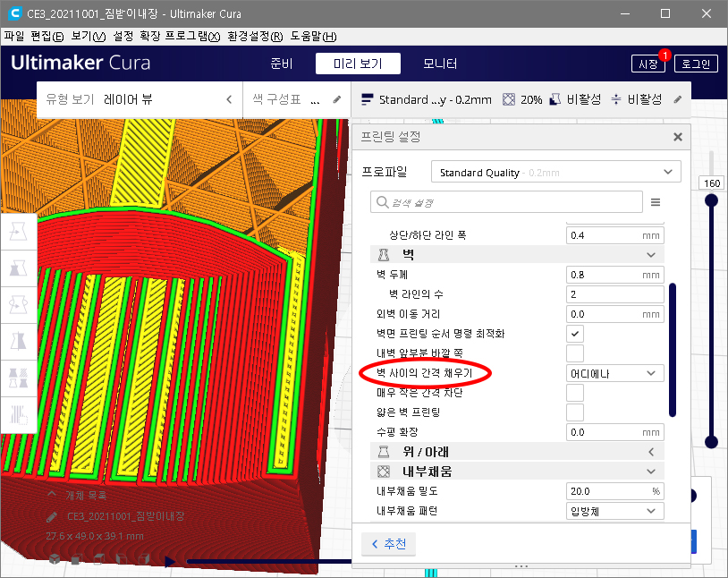Click the 벽 두께 value field

click(614, 275)
